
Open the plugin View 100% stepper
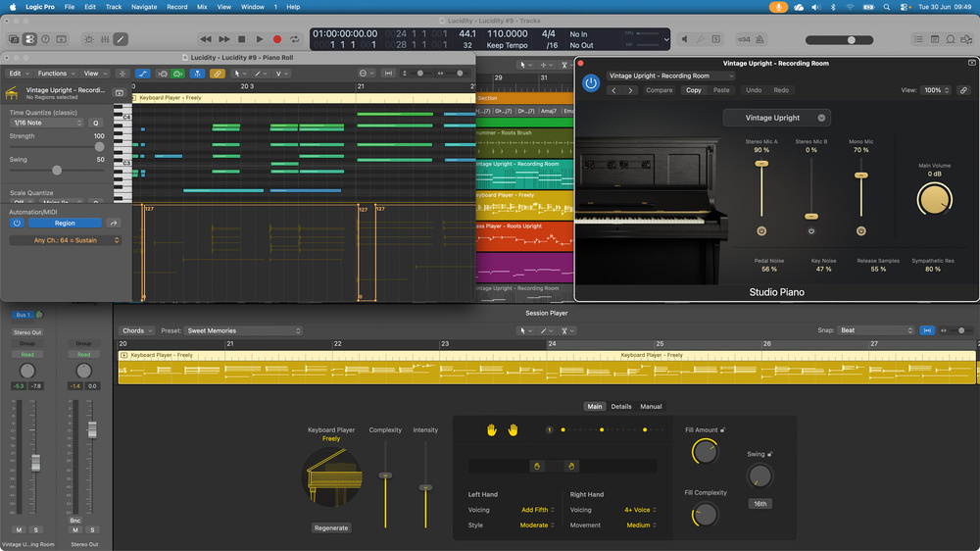coord(936,90)
